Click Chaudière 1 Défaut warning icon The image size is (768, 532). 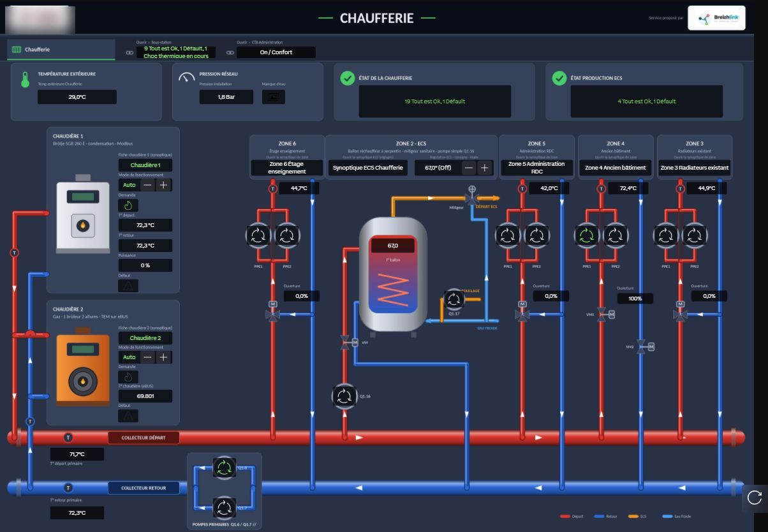pyautogui.click(x=128, y=285)
